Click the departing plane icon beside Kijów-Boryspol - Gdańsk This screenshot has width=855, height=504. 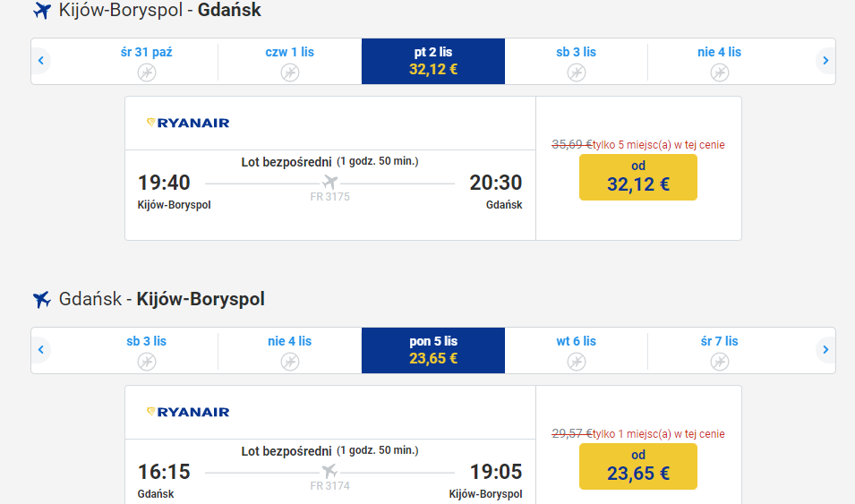pos(42,11)
